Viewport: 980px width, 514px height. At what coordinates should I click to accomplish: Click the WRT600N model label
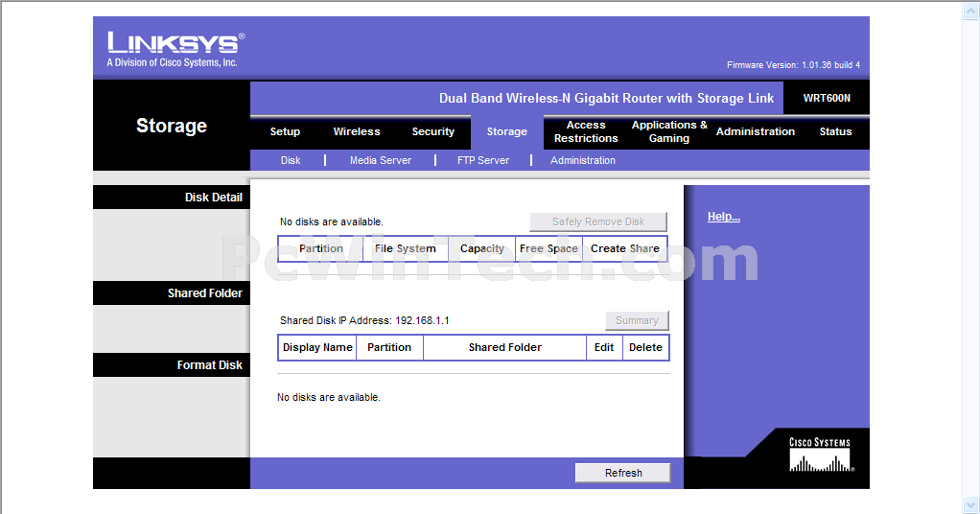pyautogui.click(x=827, y=98)
